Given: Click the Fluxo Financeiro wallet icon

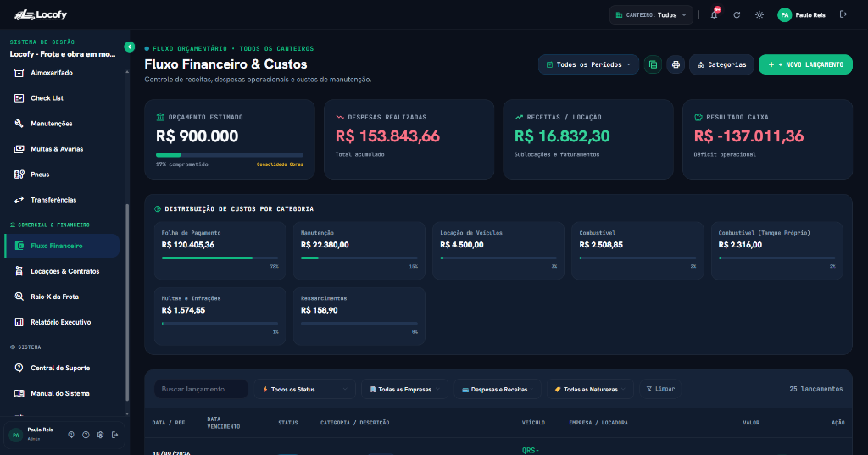Looking at the screenshot, I should [x=19, y=246].
